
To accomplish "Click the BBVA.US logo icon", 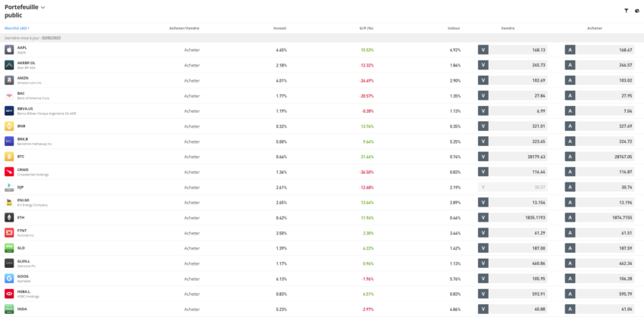I will click(9, 110).
